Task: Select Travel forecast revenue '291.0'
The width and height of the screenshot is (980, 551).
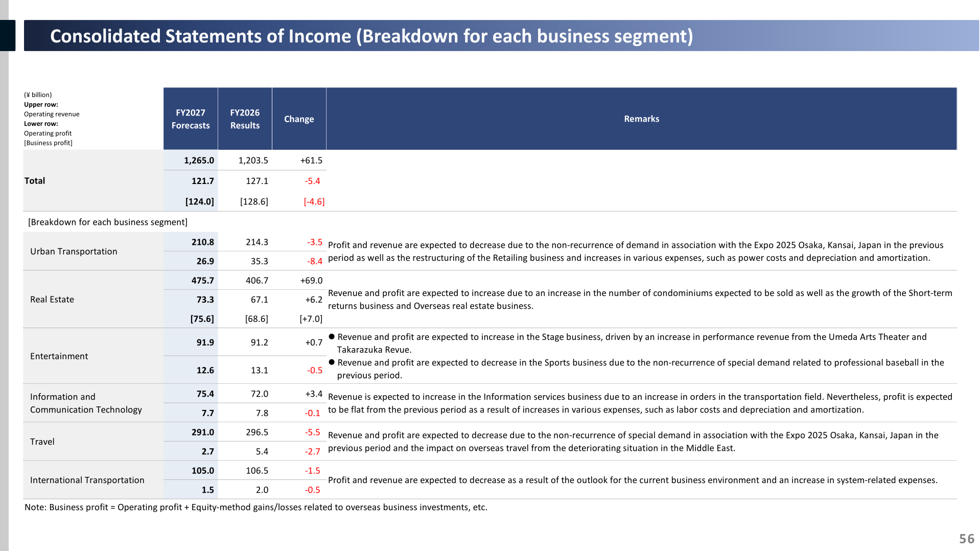Action: [x=203, y=432]
